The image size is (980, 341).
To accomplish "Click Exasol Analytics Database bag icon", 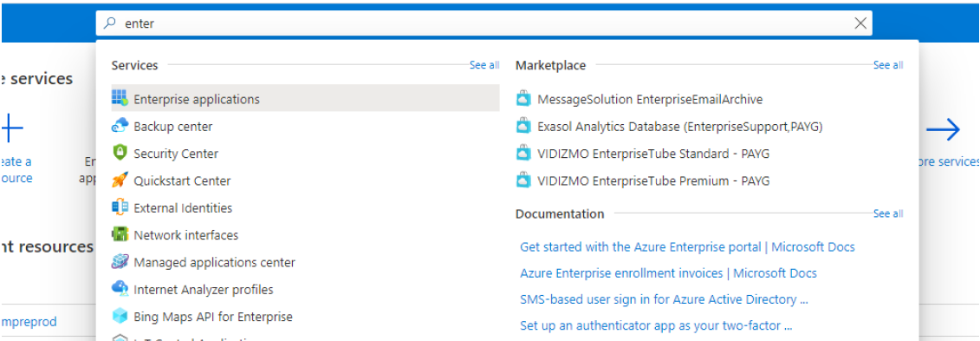I will (x=523, y=127).
